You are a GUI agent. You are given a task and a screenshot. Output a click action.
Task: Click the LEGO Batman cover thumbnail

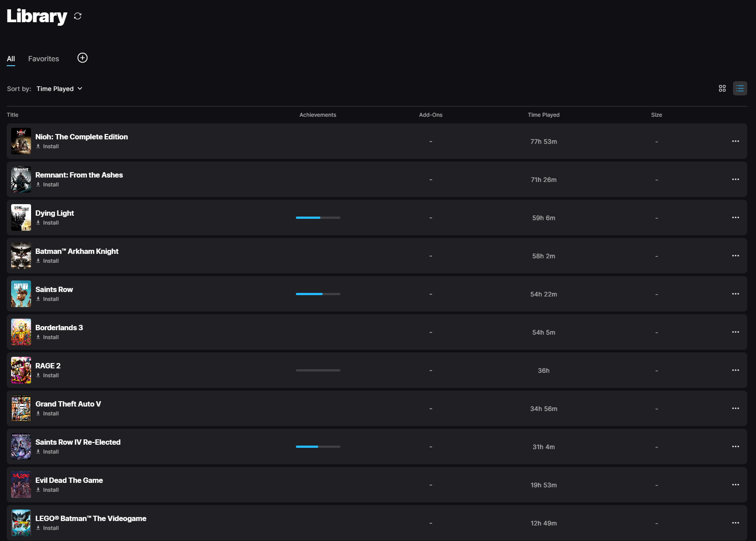click(x=21, y=523)
